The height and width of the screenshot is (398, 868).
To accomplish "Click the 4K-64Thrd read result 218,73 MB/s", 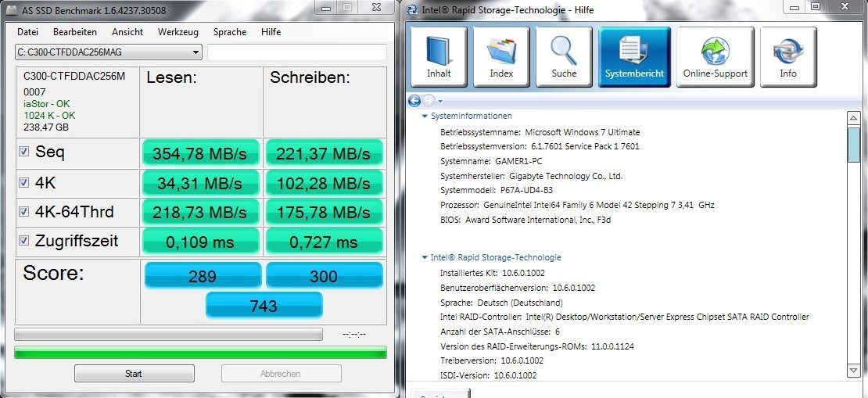I will [x=200, y=212].
